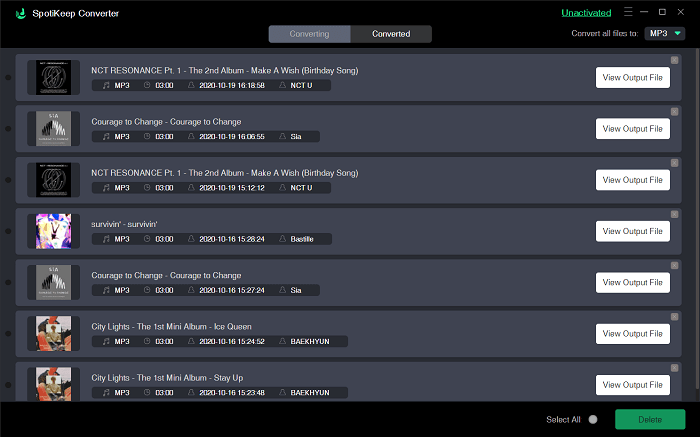The image size is (700, 437).
Task: View Output File for NCT RESONANCE dated 15:12:12
Action: [x=633, y=180]
